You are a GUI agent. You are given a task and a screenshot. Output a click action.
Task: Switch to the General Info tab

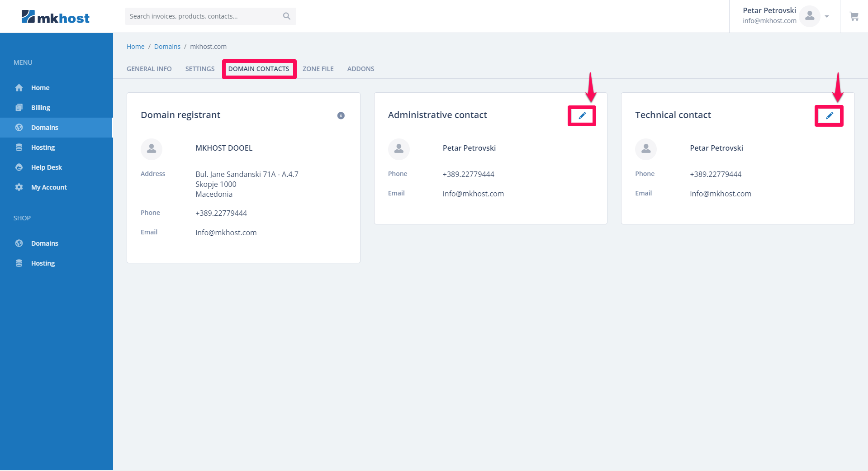click(149, 69)
